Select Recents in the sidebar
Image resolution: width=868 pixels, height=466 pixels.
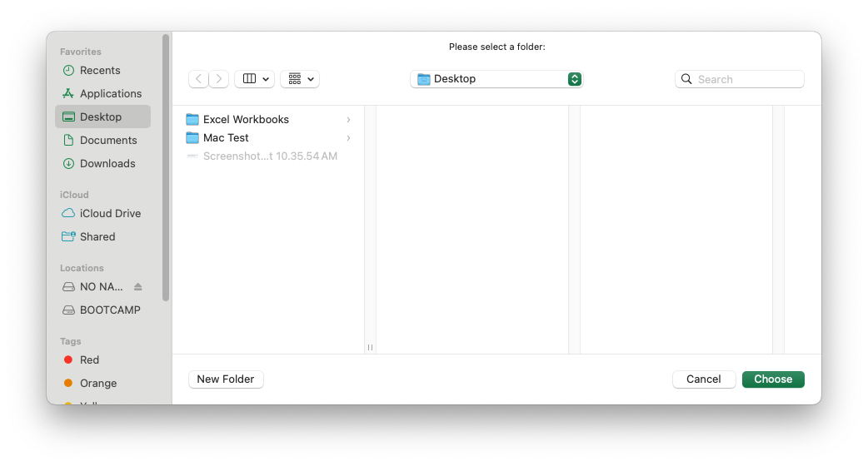[100, 71]
